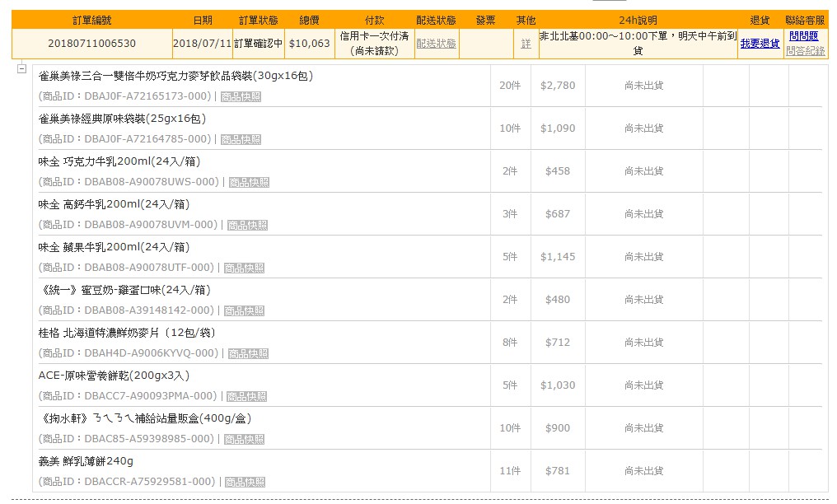The height and width of the screenshot is (504, 837).
Task: Click product name 《統一》蜜豆奶-雞蛋口味
Action: 125,290
